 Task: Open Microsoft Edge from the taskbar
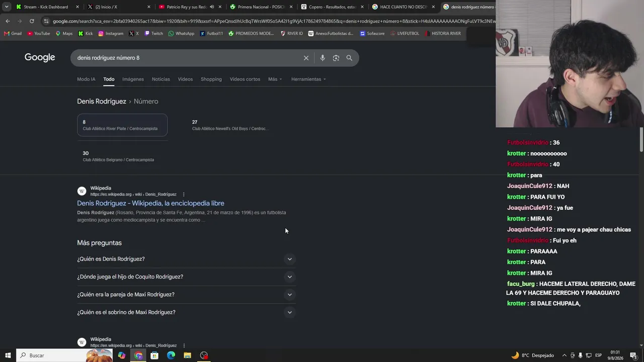click(171, 355)
